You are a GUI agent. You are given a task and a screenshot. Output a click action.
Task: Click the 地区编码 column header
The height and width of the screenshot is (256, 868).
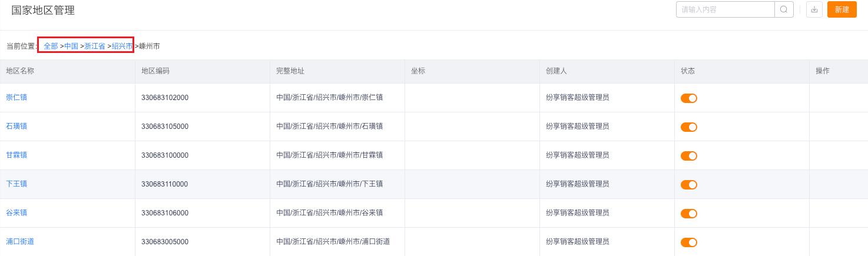(155, 71)
